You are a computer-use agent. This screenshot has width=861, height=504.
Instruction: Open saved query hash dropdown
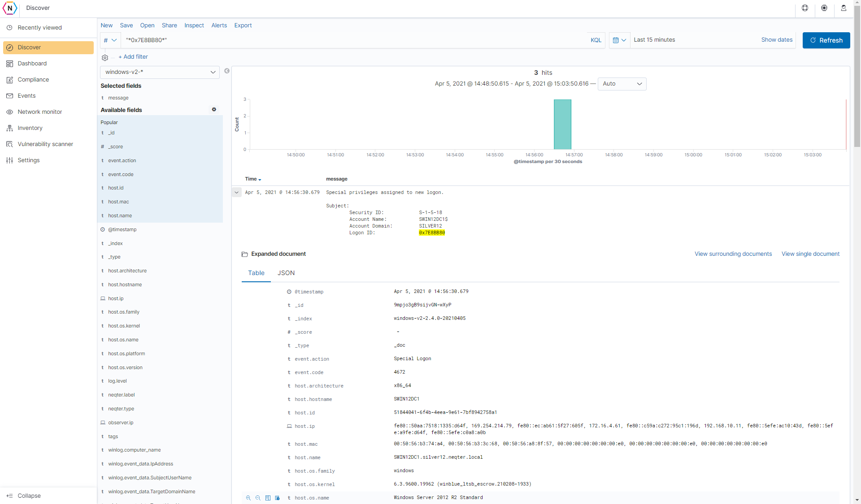coord(110,40)
